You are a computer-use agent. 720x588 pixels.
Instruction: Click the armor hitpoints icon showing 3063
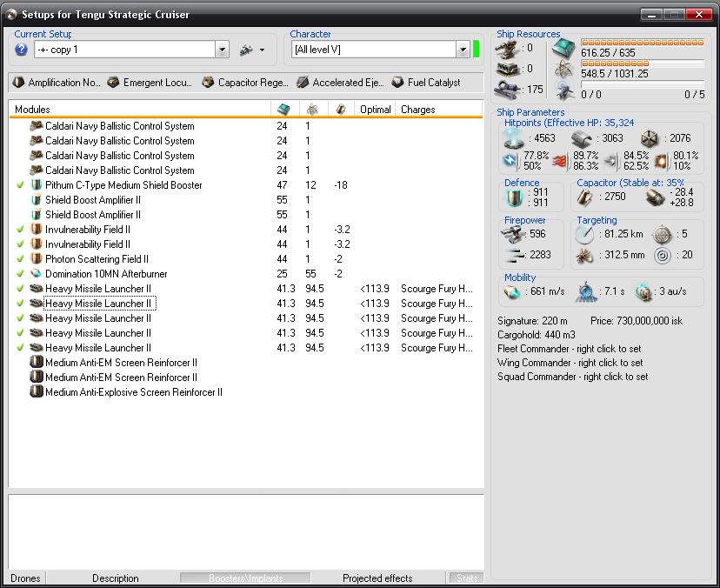[582, 138]
